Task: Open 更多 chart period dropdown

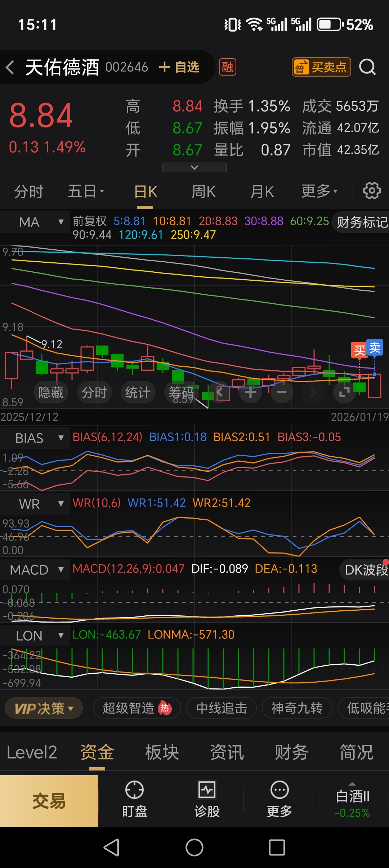Action: (x=319, y=191)
